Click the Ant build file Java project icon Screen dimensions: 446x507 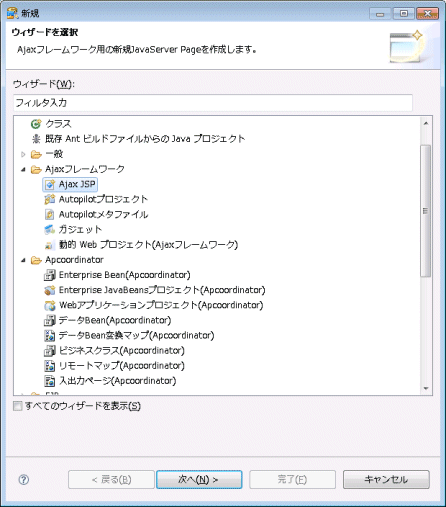[36, 139]
